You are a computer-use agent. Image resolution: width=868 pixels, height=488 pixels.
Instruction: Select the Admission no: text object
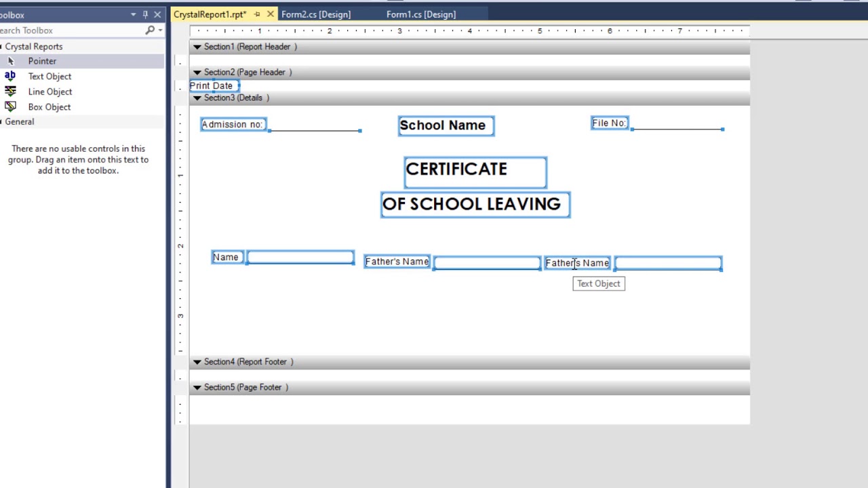pyautogui.click(x=233, y=124)
